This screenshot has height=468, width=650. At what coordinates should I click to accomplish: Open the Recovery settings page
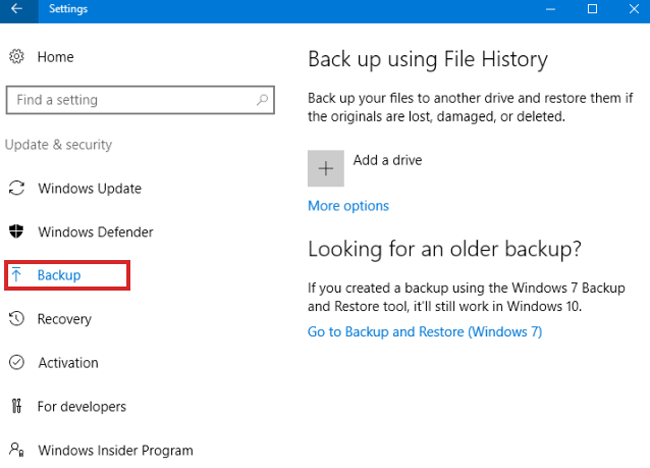click(x=64, y=319)
